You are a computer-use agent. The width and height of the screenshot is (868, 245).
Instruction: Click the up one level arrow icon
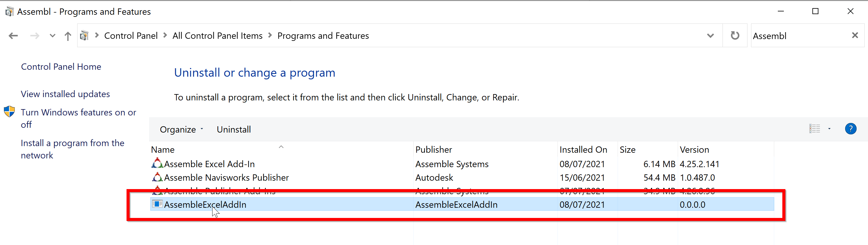point(67,35)
